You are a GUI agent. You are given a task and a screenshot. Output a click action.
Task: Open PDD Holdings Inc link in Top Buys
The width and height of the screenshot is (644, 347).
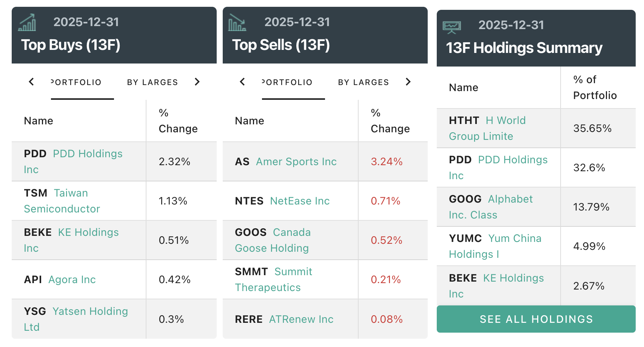88,154
